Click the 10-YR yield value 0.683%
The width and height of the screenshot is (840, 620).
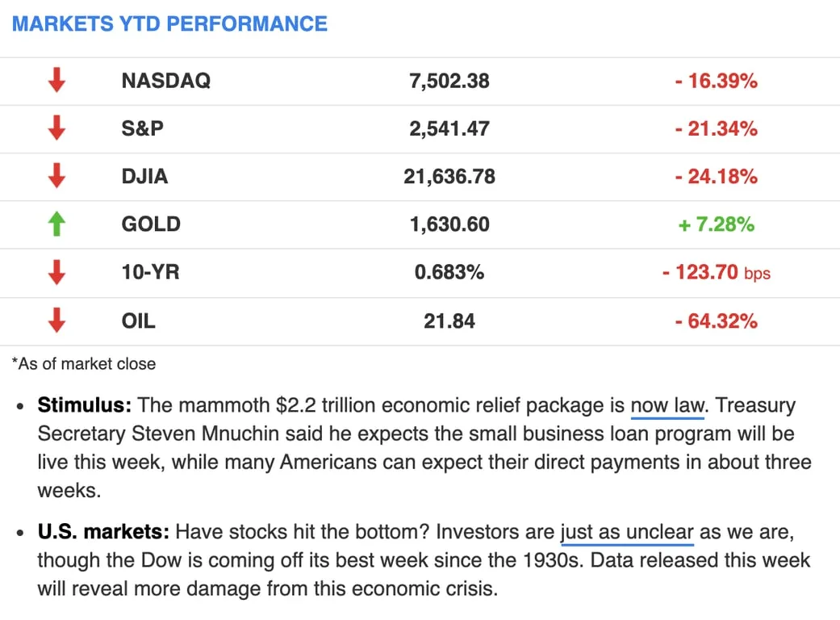[449, 272]
